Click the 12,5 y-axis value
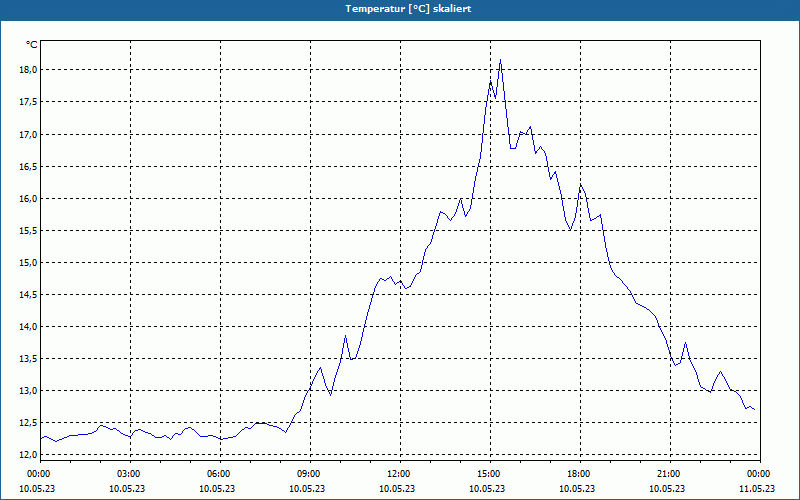This screenshot has width=800, height=500. coord(29,423)
